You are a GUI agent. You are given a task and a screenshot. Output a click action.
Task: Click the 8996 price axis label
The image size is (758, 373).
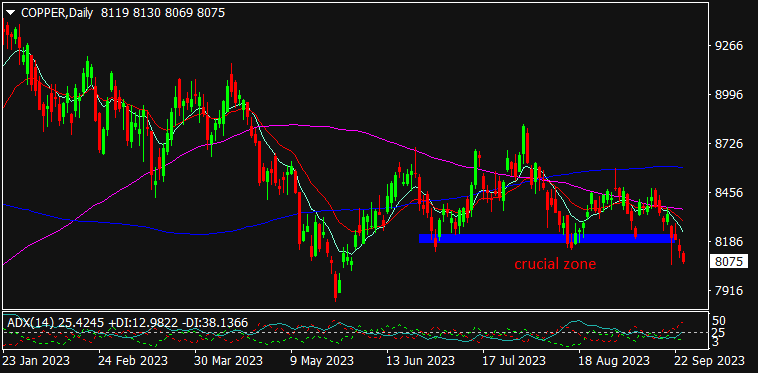point(729,95)
